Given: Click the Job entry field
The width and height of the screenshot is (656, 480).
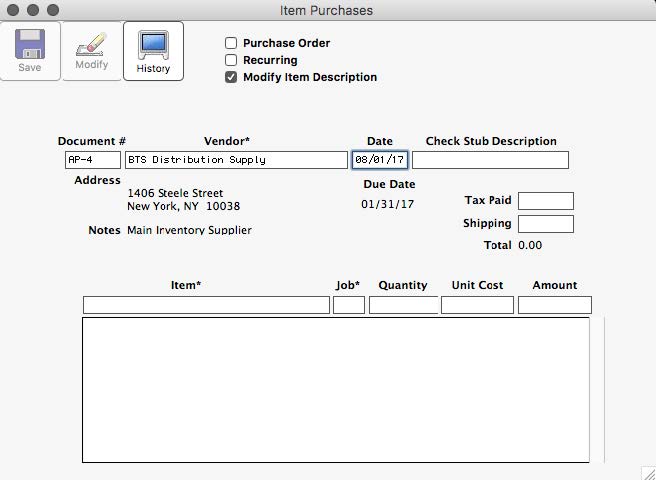Looking at the screenshot, I should (x=349, y=305).
